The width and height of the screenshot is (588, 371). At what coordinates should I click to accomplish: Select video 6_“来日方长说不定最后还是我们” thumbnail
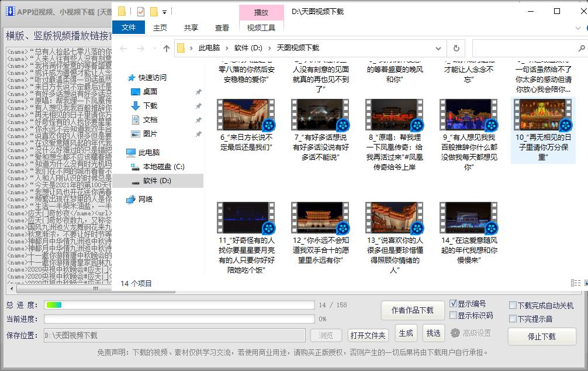pyautogui.click(x=246, y=115)
